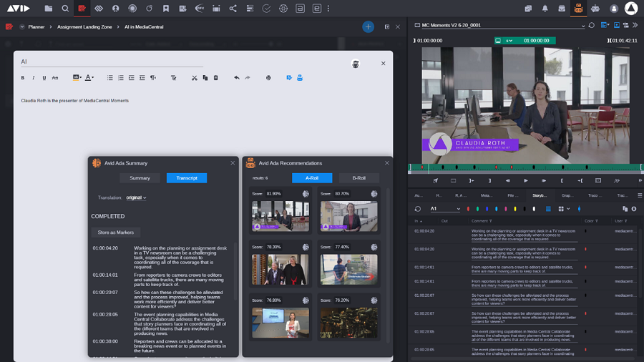Viewport: 644px width, 362px height.
Task: Select the red marker color swatch
Action: [x=468, y=209]
